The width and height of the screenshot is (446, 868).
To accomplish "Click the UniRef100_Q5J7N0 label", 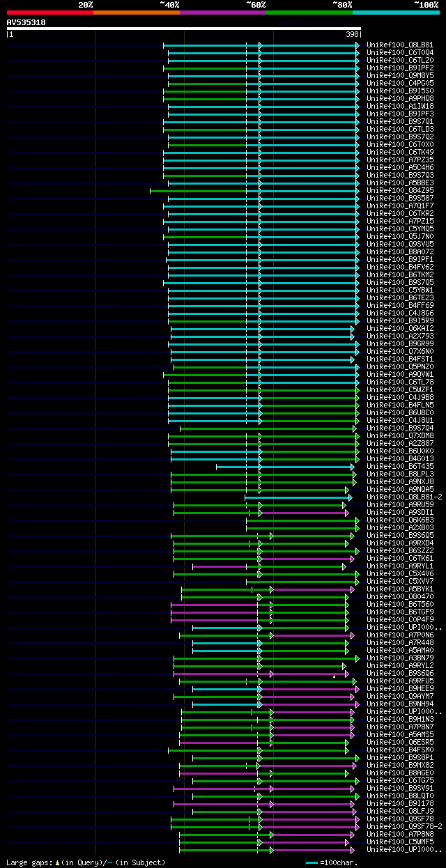I will 400,236.
